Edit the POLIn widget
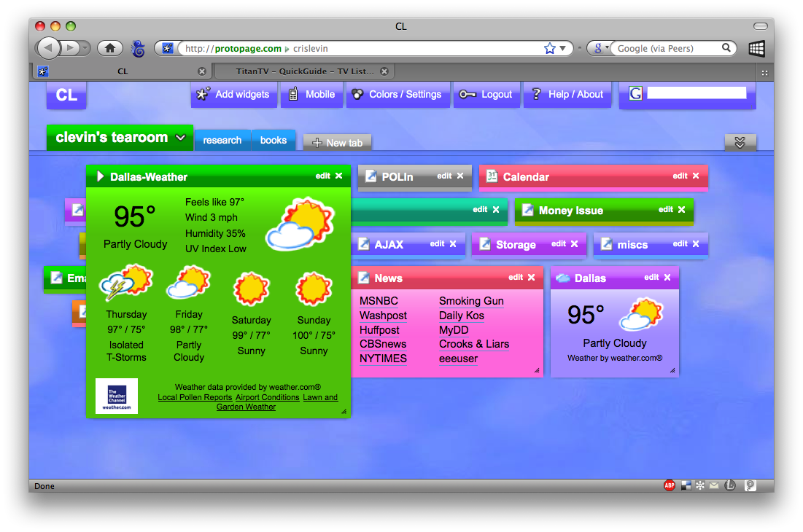This screenshot has width=803, height=532. click(x=444, y=176)
